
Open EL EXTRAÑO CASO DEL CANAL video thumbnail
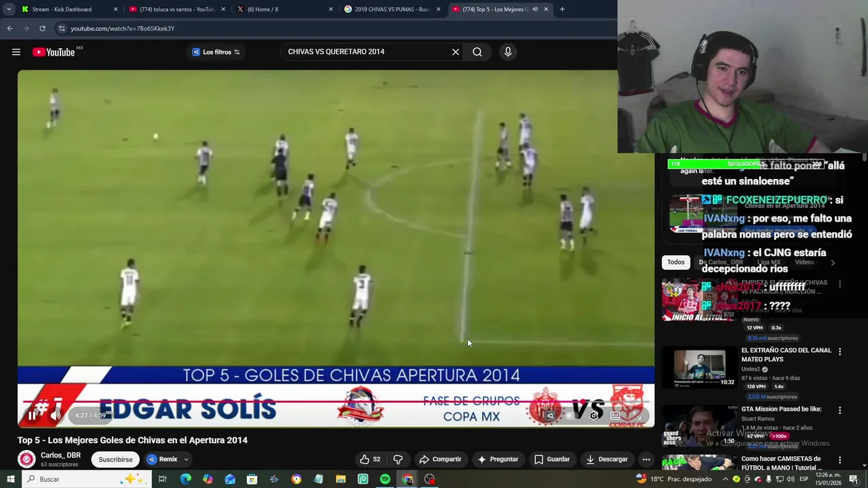click(x=699, y=367)
